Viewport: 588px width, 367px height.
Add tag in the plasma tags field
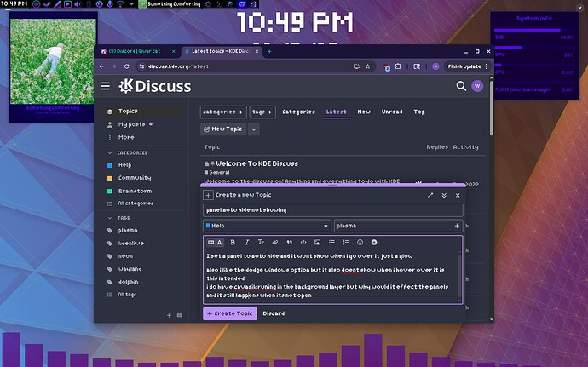pos(398,226)
